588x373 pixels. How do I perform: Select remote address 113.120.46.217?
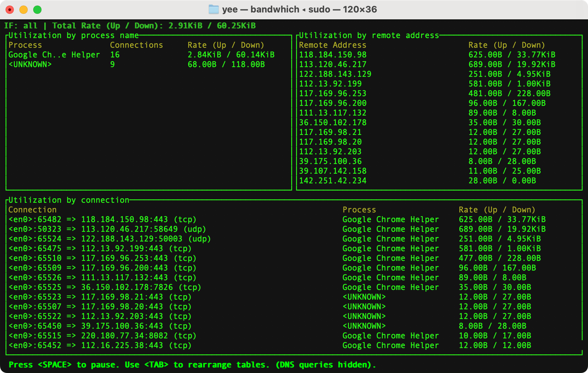333,64
